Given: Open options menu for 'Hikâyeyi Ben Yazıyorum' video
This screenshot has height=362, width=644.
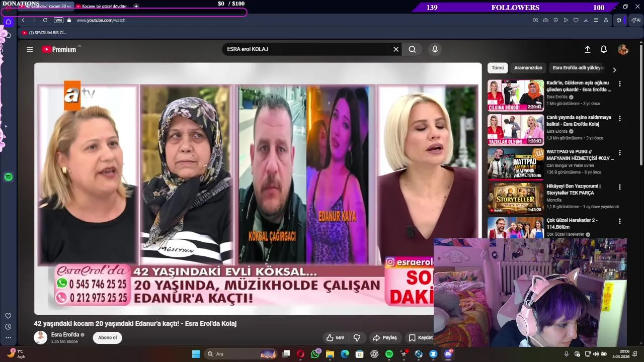Looking at the screenshot, I should pos(620,187).
